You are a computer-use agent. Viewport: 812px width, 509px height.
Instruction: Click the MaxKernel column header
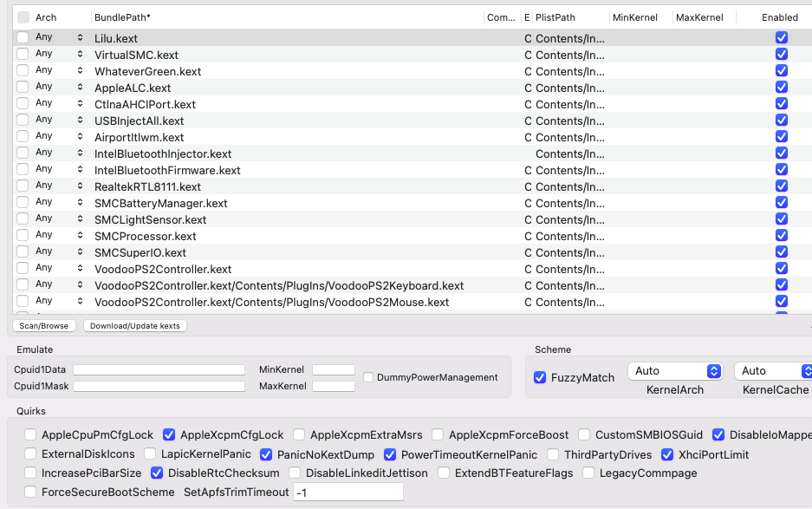pos(699,17)
